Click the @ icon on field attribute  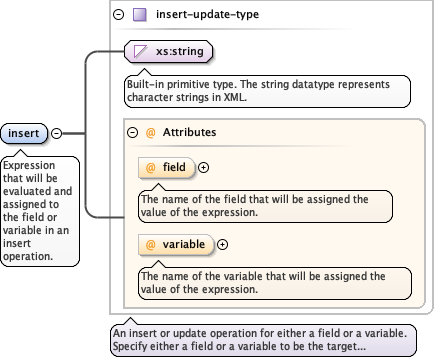click(x=151, y=167)
